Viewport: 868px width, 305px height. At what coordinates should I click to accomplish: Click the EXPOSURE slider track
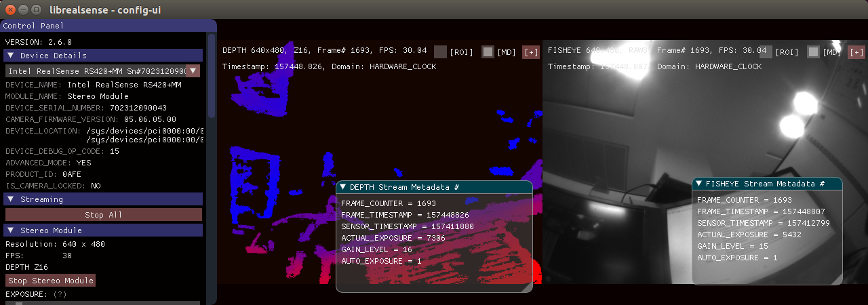(102, 303)
